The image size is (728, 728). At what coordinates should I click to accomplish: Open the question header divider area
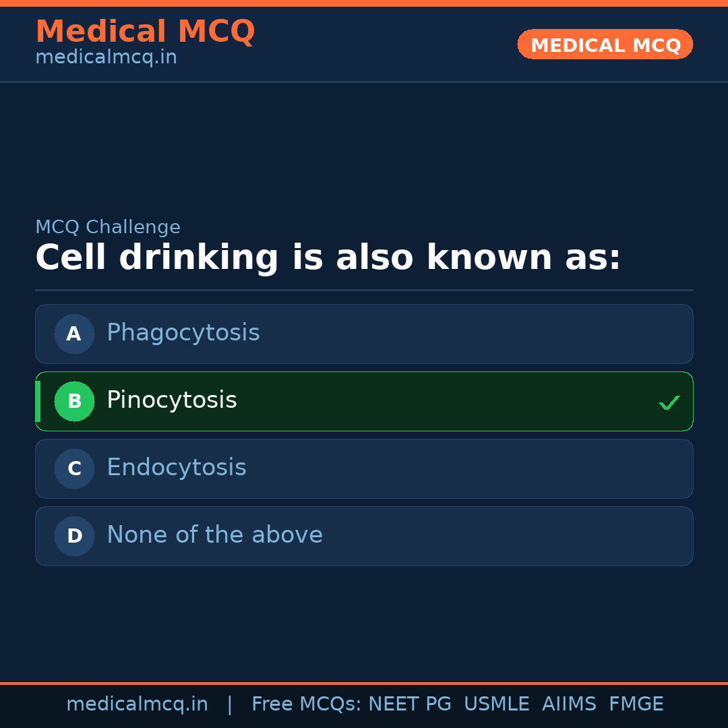coord(364,290)
